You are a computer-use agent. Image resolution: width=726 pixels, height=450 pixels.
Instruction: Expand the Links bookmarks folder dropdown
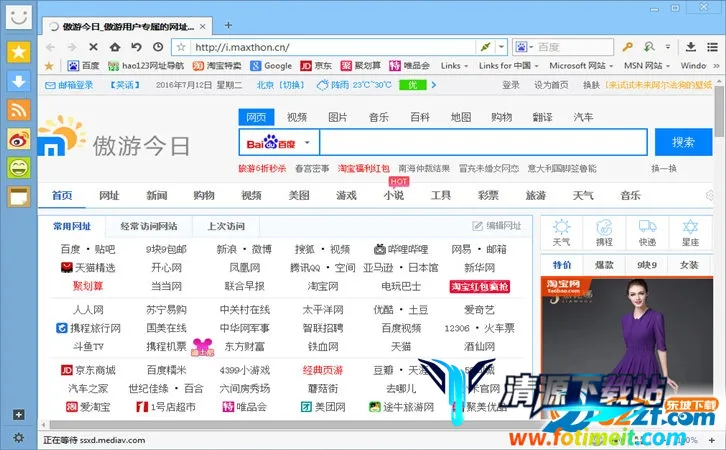click(455, 66)
